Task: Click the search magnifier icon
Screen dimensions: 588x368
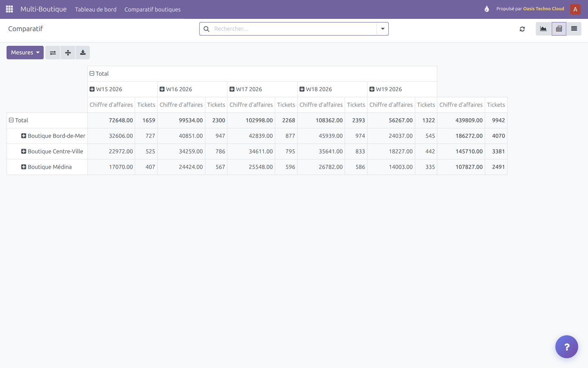Action: (x=207, y=29)
